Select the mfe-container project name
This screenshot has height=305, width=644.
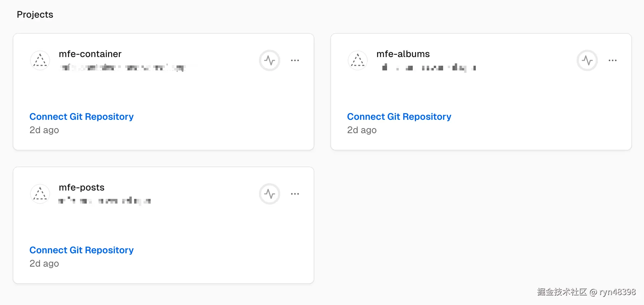click(x=90, y=54)
